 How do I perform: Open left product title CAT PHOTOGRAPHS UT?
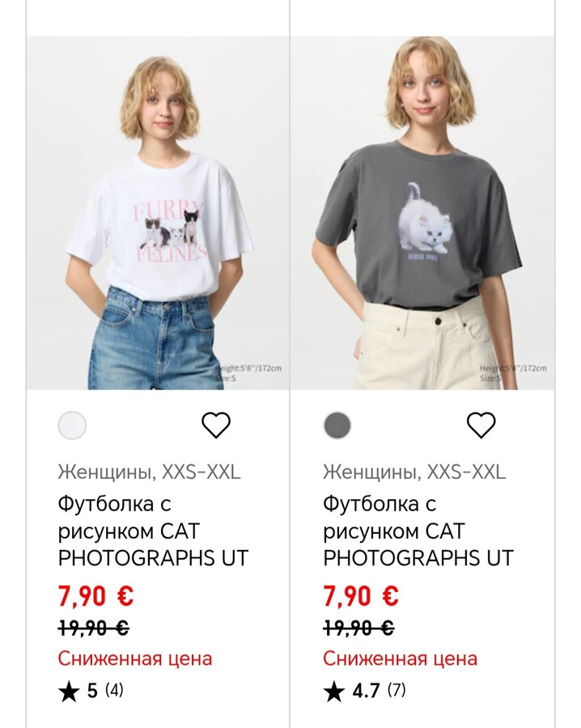click(153, 531)
